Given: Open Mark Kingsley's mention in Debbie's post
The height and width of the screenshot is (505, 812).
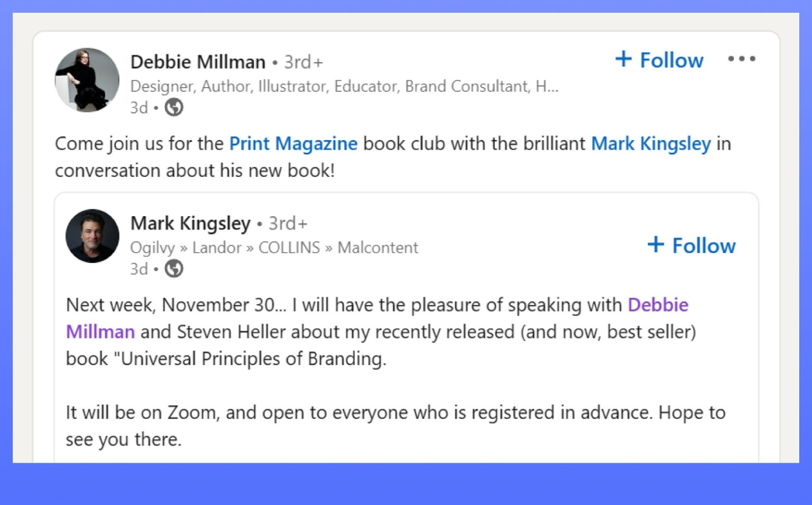Looking at the screenshot, I should (x=651, y=143).
